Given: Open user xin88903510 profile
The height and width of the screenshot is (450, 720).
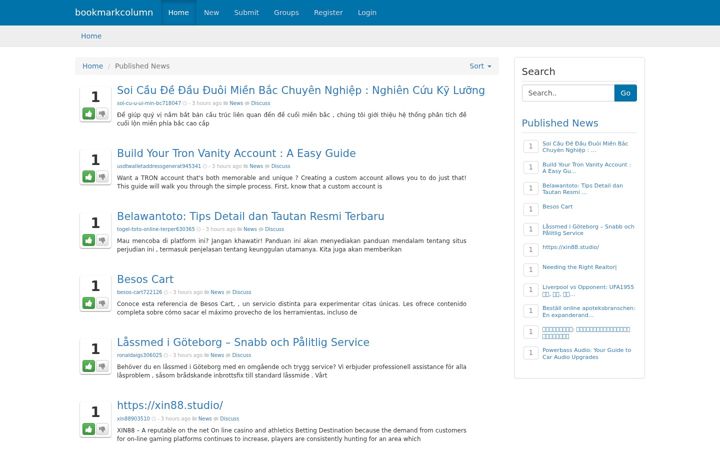Looking at the screenshot, I should click(133, 418).
